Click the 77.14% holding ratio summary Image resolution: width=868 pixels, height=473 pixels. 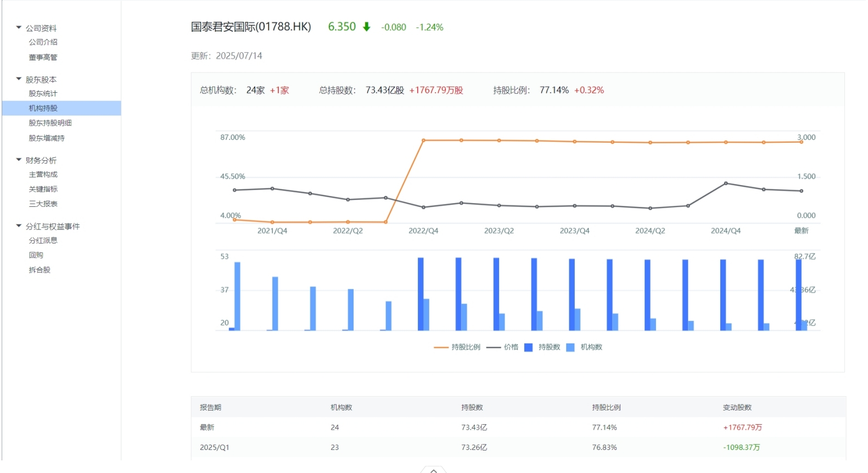(554, 91)
